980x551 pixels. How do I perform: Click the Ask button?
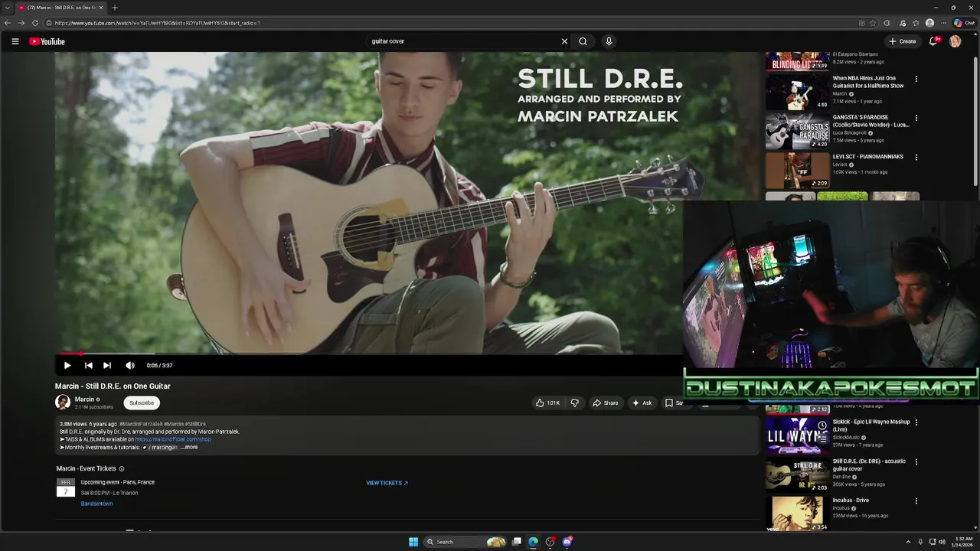click(642, 403)
